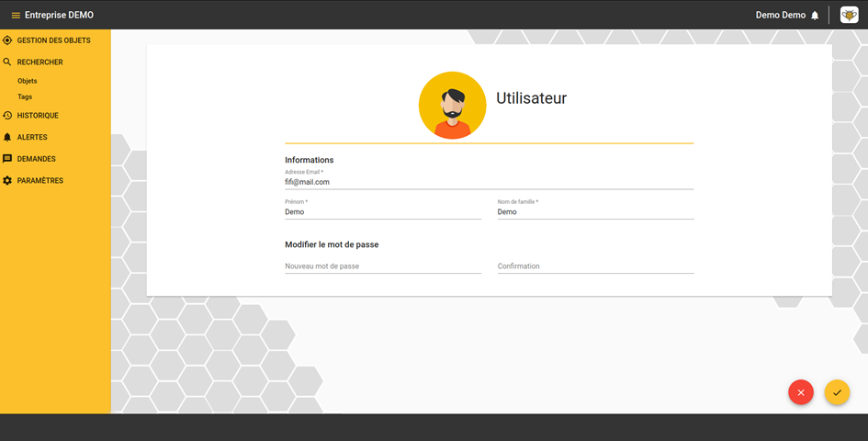
Task: Click the Demandes chat icon
Action: (x=7, y=158)
